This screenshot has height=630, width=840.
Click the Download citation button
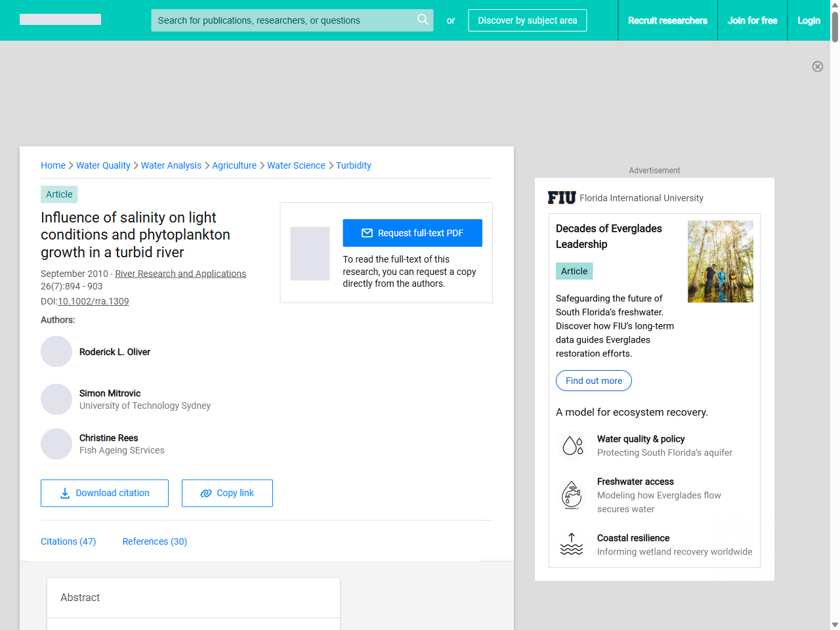pyautogui.click(x=104, y=493)
